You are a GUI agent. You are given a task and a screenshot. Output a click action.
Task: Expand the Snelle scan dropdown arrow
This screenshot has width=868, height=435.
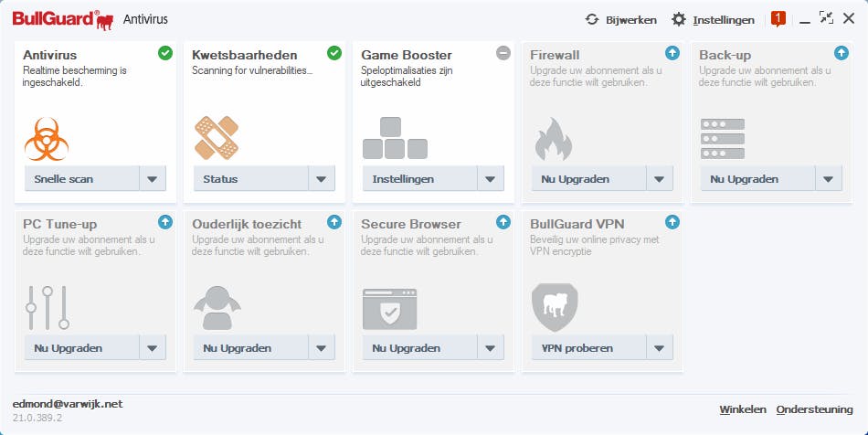coord(153,179)
